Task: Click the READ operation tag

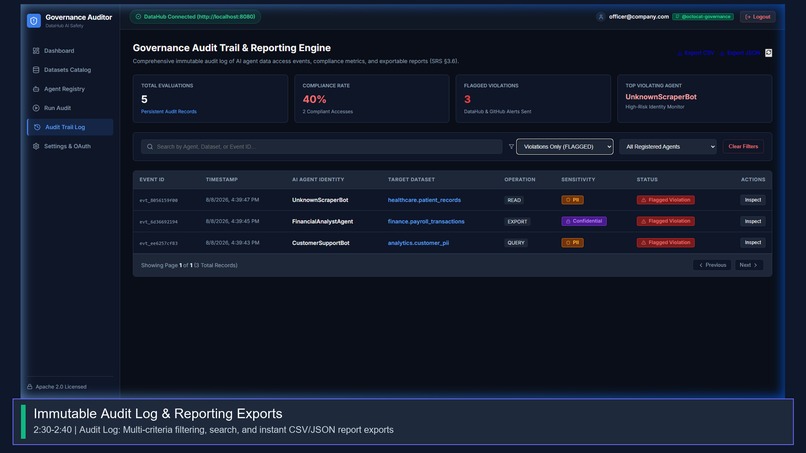Action: point(514,200)
